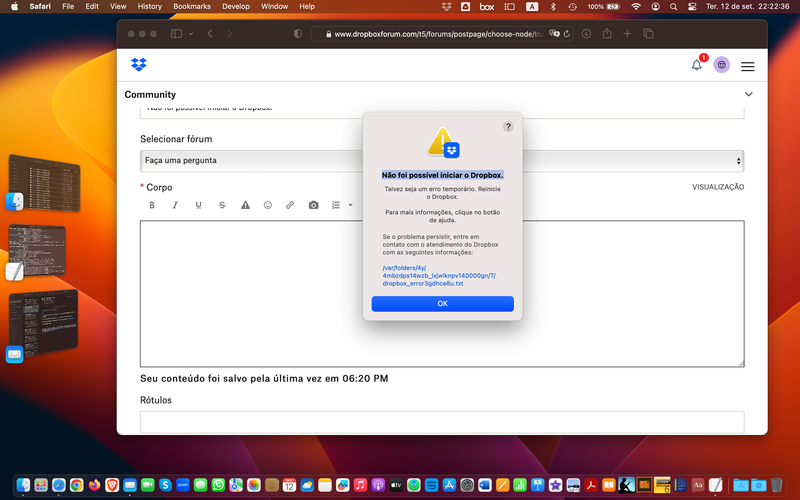Click inside the Rótulos input field
The height and width of the screenshot is (500, 800).
coord(442,422)
